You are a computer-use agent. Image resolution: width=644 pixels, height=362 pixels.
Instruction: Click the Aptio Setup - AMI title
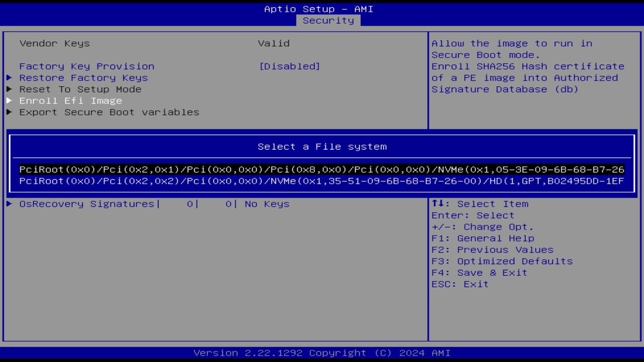(319, 9)
